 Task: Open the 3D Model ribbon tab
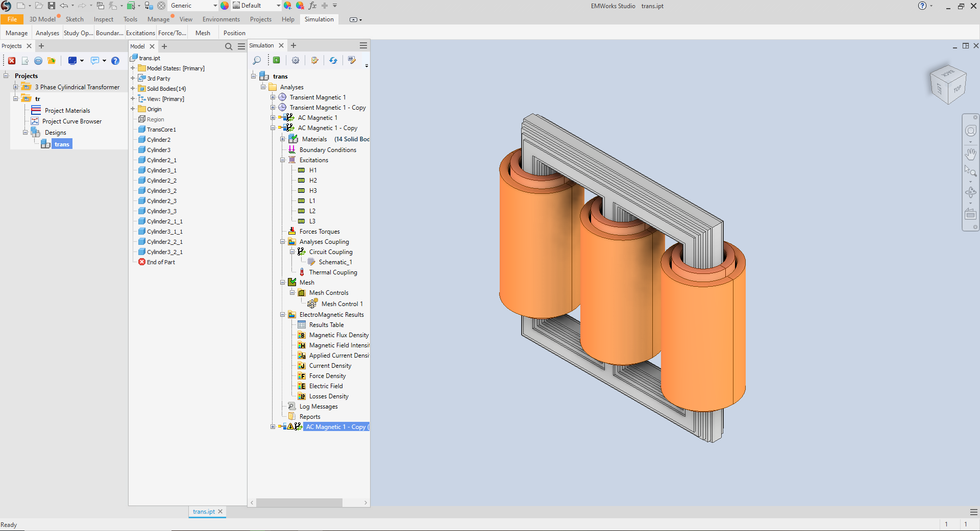pyautogui.click(x=42, y=19)
